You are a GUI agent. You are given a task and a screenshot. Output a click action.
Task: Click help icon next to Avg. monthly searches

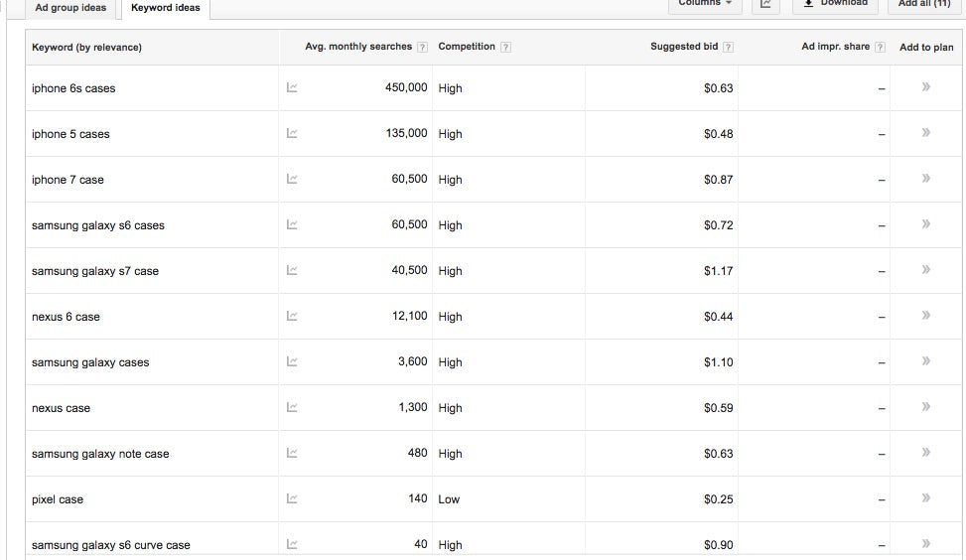[423, 47]
